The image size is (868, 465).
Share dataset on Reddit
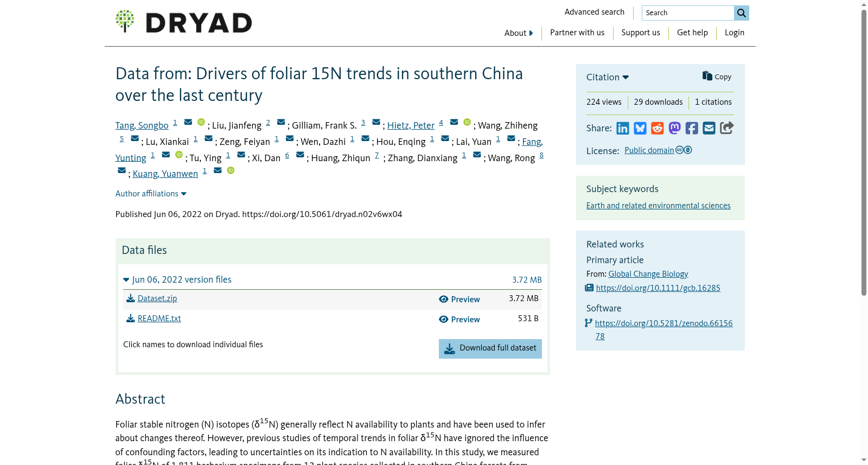(658, 128)
